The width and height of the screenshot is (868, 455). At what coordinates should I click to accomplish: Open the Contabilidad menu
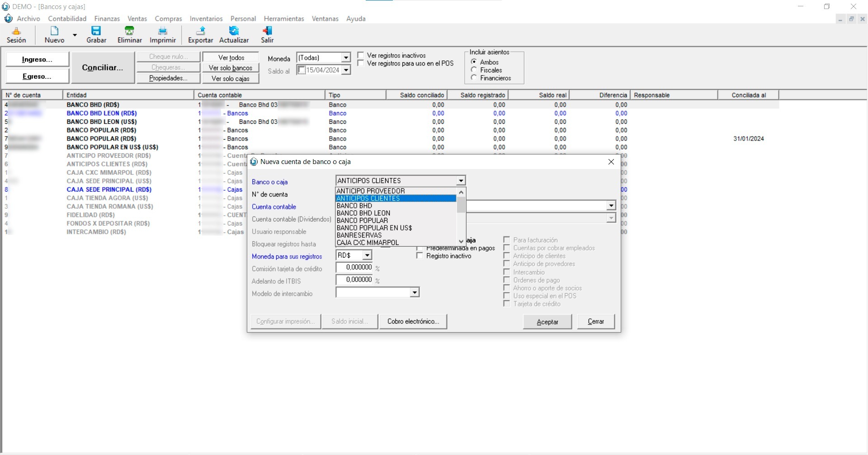point(67,19)
